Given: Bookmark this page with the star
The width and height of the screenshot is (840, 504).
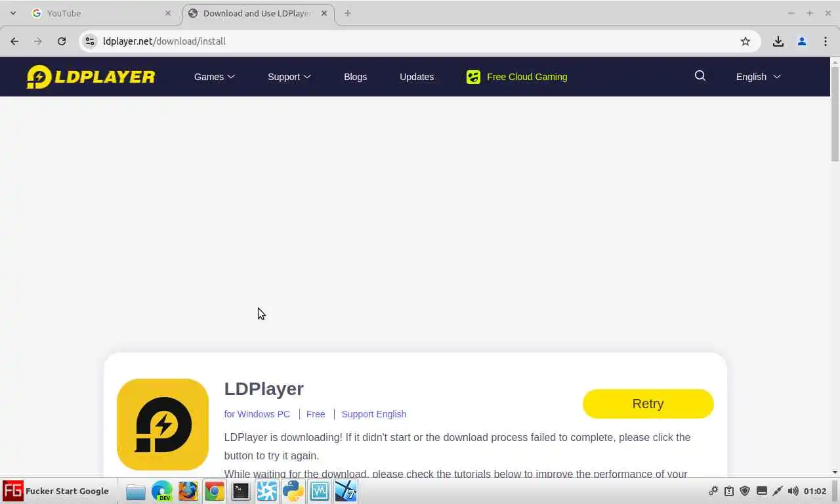Looking at the screenshot, I should tap(745, 41).
